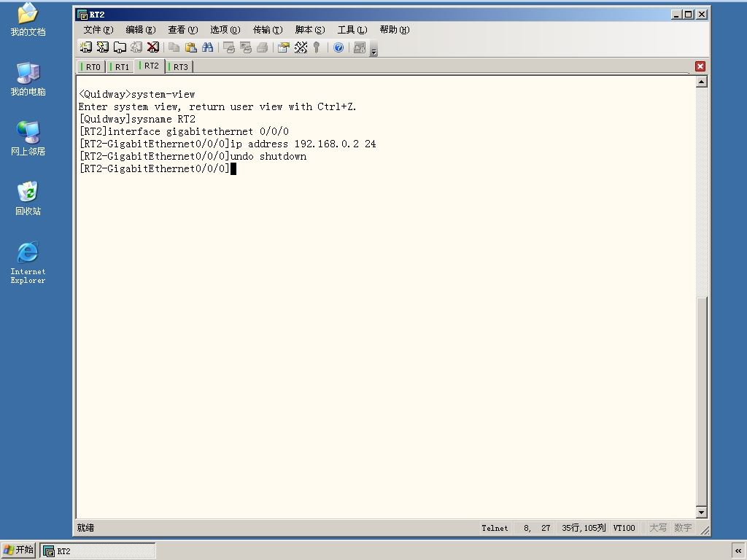Screen dimensions: 747x560
Task: Click the terminal scrollbar up arrow
Action: tap(701, 82)
